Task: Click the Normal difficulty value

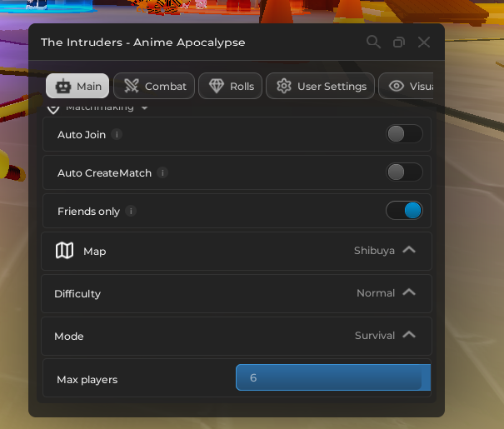Action: click(x=376, y=292)
